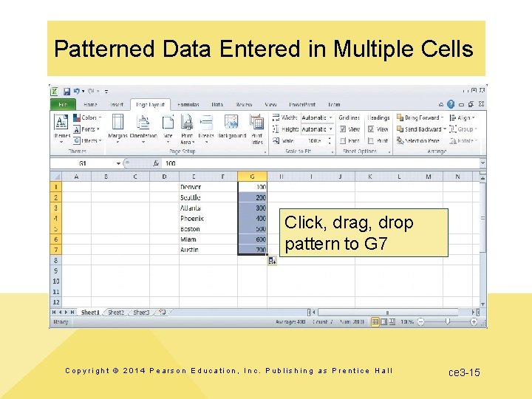The height and width of the screenshot is (399, 532).
Task: Click the cell containing Seattle
Action: [194, 197]
